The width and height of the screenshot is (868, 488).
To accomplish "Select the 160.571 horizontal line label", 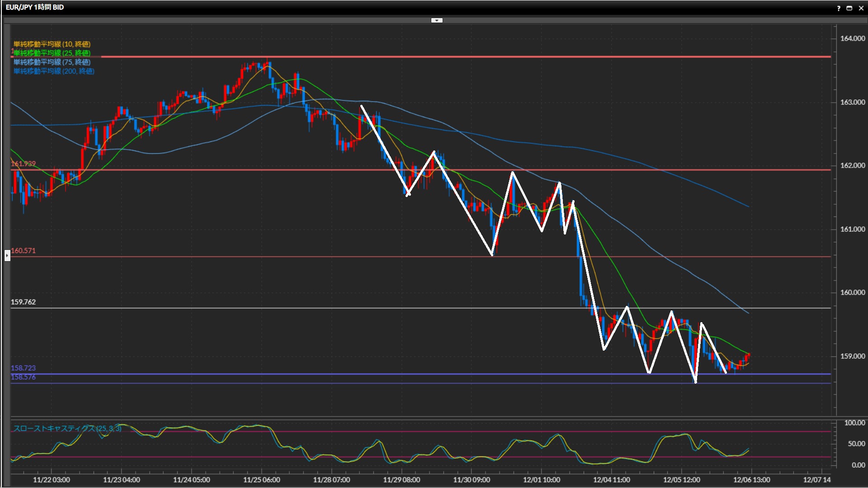I will [23, 251].
